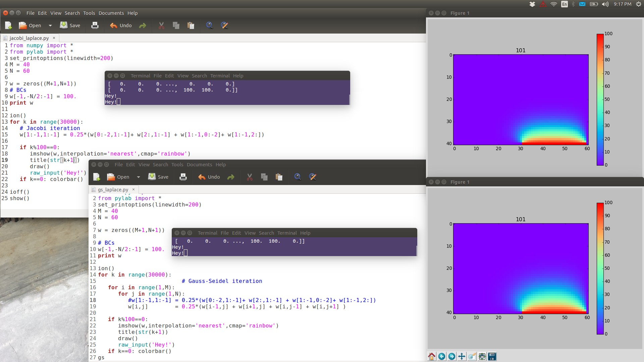Open Documents menu in gs_laplace editor
Screen dimensions: 644x362
pos(199,165)
